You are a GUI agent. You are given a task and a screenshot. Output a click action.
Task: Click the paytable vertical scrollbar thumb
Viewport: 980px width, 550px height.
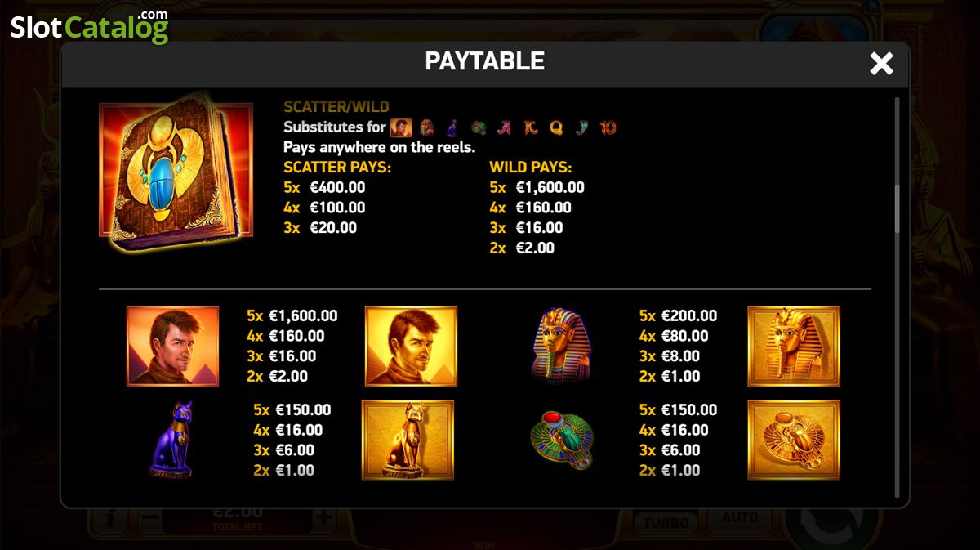click(897, 208)
